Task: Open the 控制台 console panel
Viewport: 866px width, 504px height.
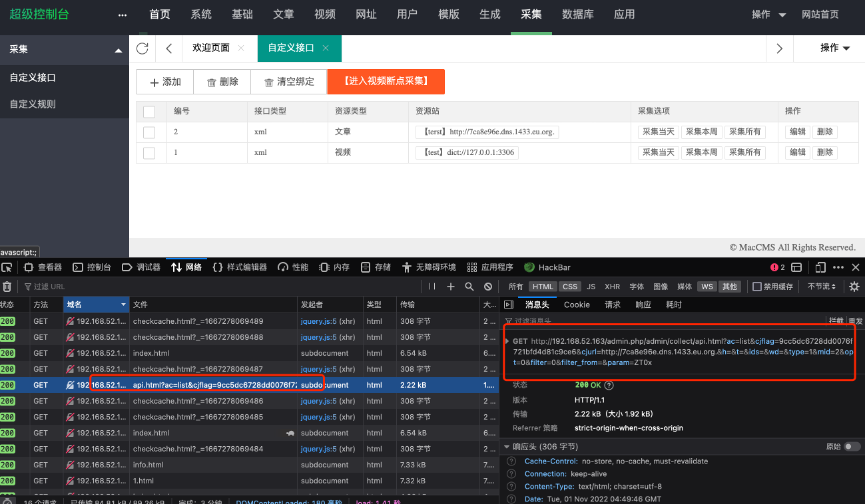Action: tap(92, 267)
